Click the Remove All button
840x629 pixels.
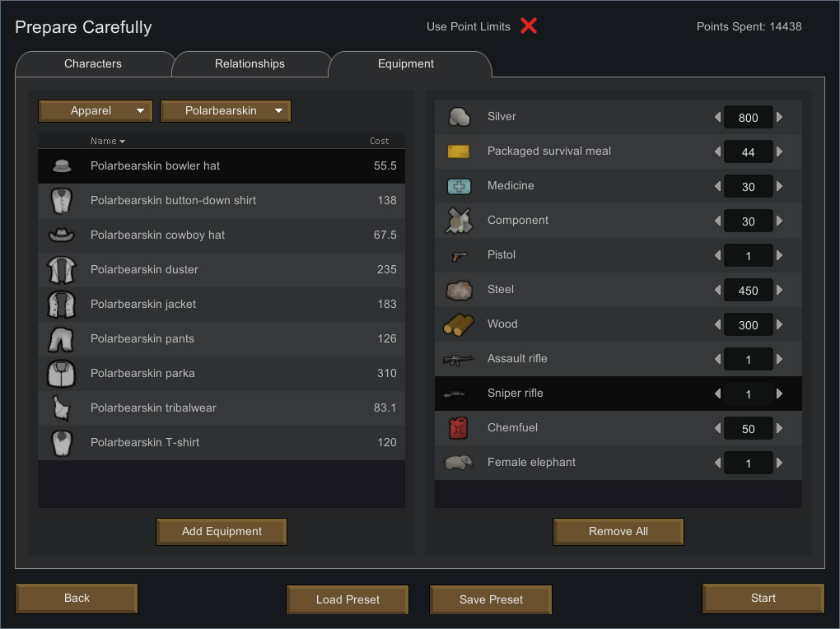point(618,532)
